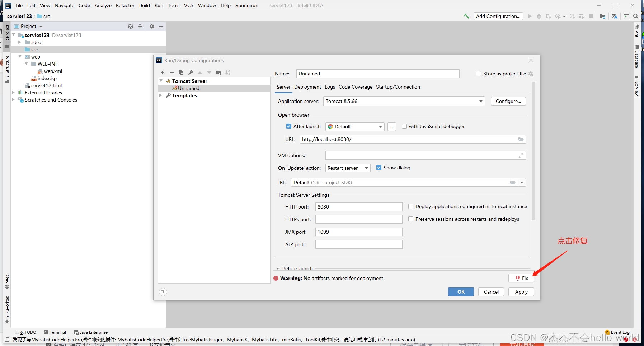Click the locate target icon in Project panel
The height and width of the screenshot is (346, 644).
click(x=131, y=26)
